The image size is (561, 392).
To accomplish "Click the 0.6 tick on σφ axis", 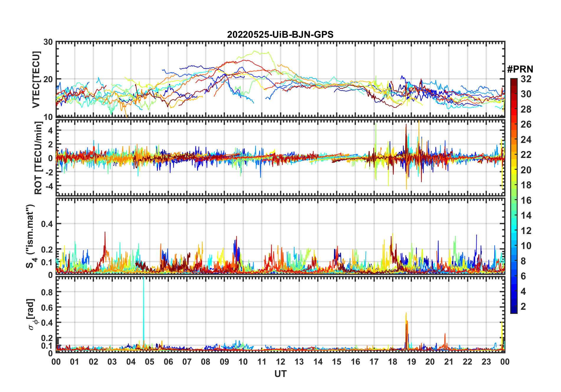I will pos(47,307).
